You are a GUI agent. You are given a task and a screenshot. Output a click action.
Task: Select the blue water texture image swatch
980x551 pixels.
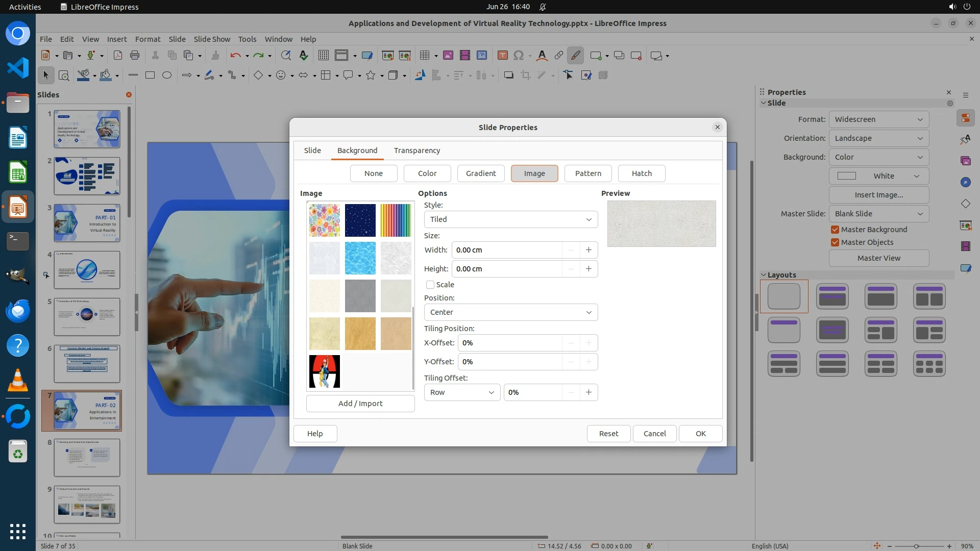pos(360,258)
